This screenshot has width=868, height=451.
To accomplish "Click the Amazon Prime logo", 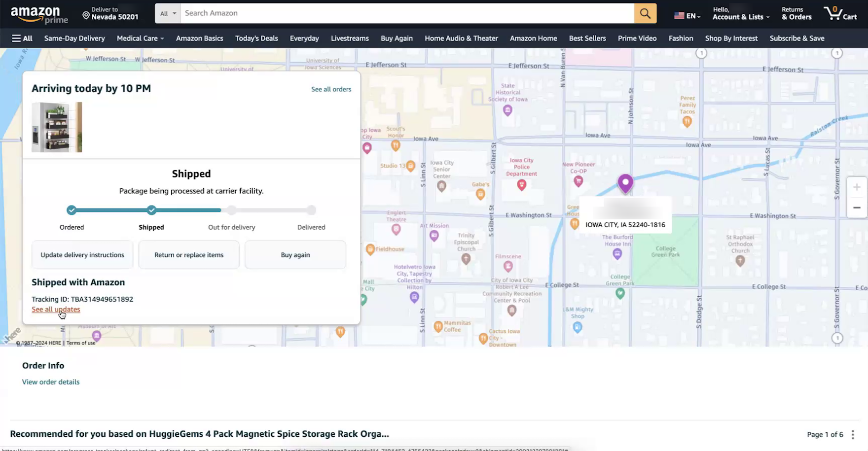I will (x=39, y=15).
